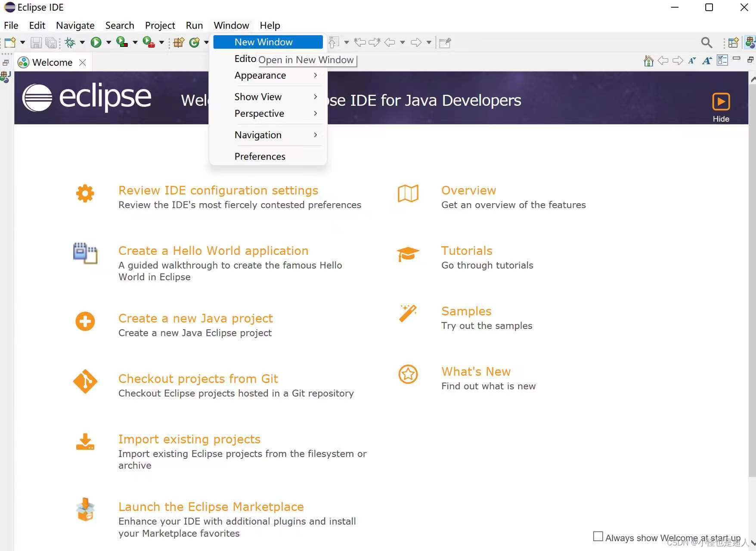Viewport: 756px width, 551px height.
Task: Launch the Debug tool from the toolbar
Action: pos(70,42)
